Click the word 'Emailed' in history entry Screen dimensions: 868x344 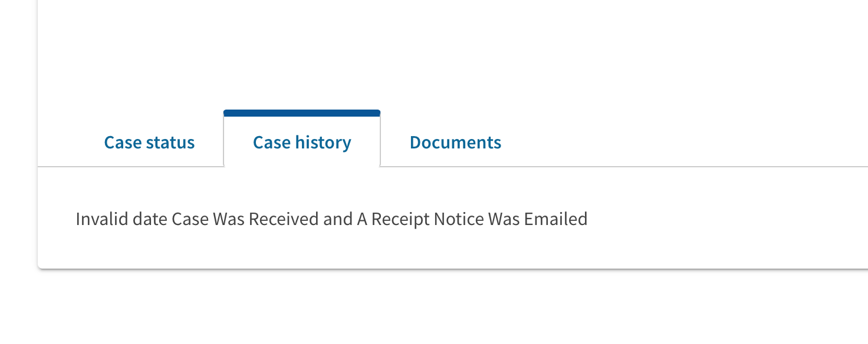[555, 219]
